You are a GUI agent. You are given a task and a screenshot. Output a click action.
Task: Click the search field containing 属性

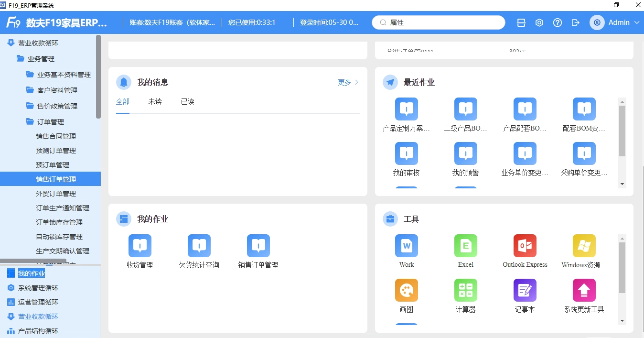pyautogui.click(x=439, y=22)
